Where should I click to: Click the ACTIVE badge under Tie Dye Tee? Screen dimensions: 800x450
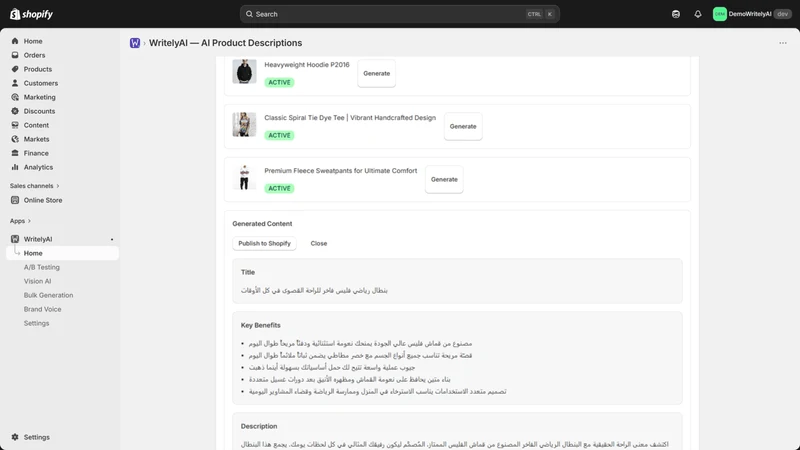coord(279,135)
